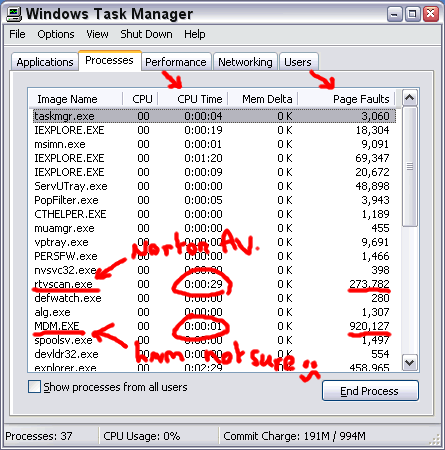Switch to the Applications tab

[45, 62]
